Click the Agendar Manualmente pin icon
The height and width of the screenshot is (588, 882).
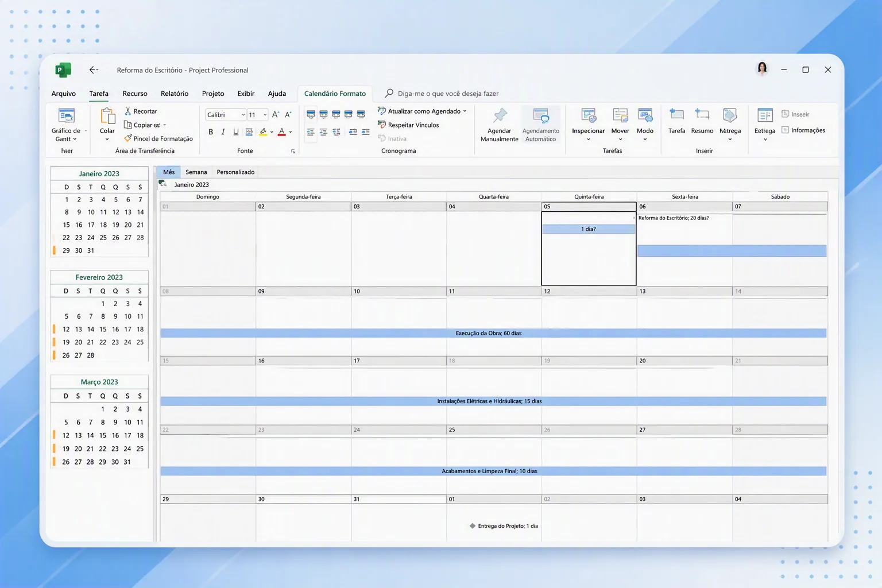pos(500,115)
